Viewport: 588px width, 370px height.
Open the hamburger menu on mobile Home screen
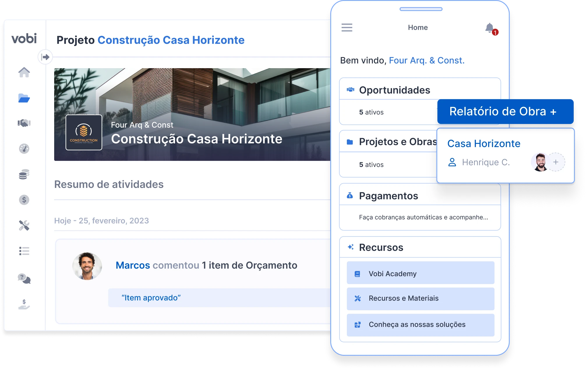coord(347,27)
